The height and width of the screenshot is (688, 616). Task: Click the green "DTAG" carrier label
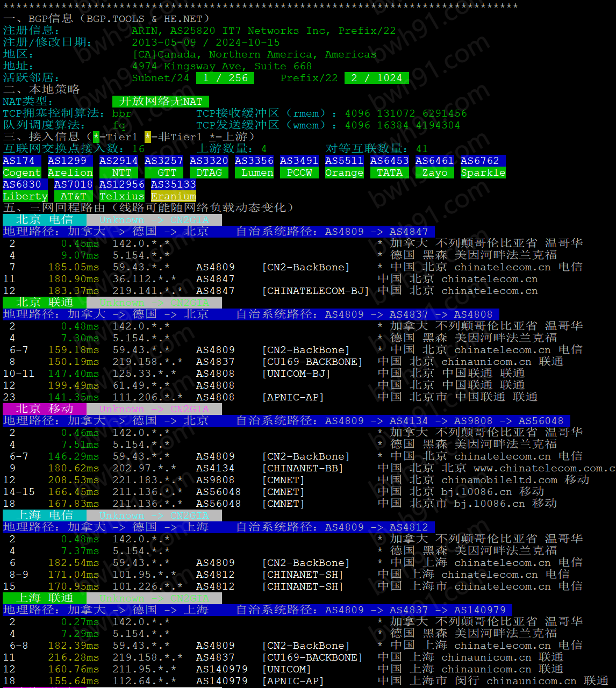209,173
